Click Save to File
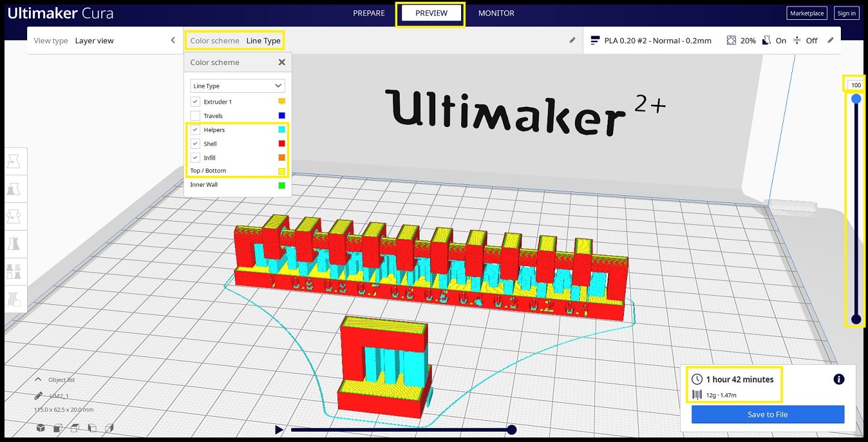The width and height of the screenshot is (868, 442). [767, 414]
